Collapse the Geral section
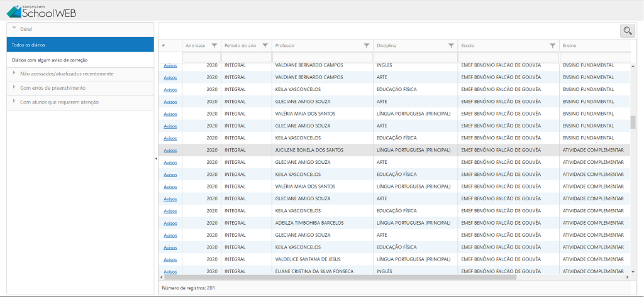 tap(14, 29)
